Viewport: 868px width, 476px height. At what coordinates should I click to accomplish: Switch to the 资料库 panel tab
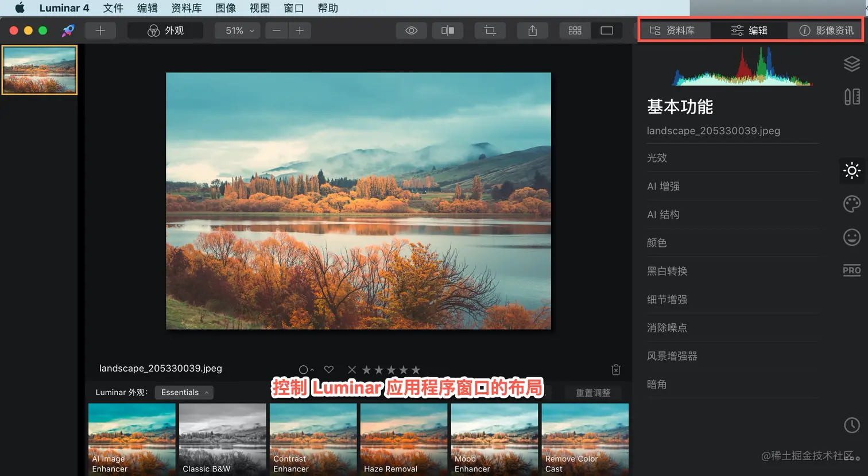673,30
